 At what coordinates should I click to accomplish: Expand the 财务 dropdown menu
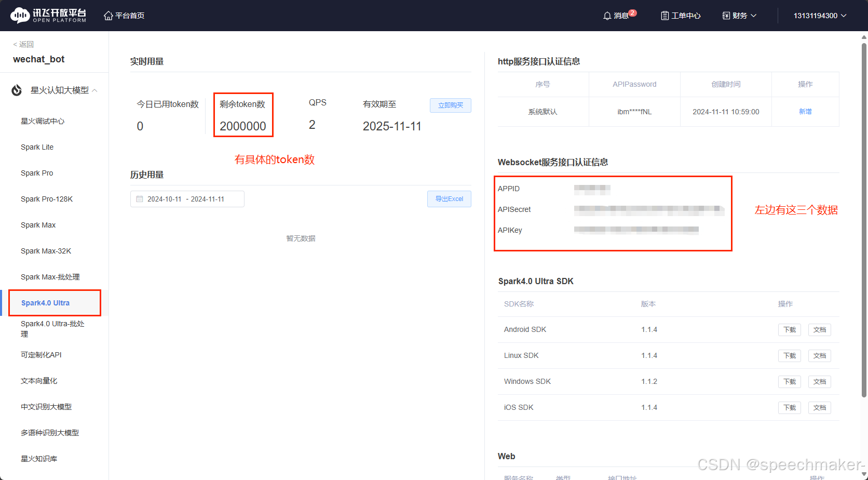(740, 16)
